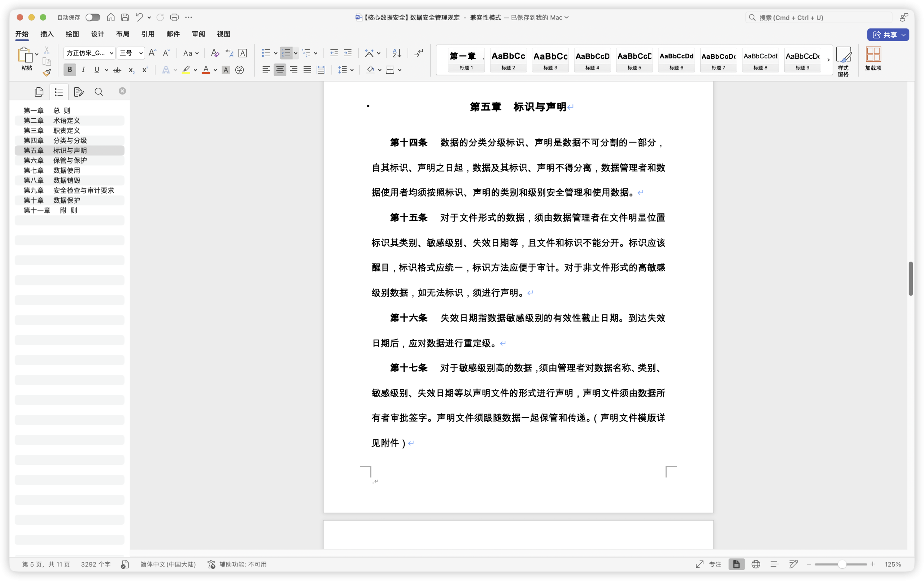The height and width of the screenshot is (581, 924).
Task: Click the Format Painter brush icon
Action: click(47, 73)
